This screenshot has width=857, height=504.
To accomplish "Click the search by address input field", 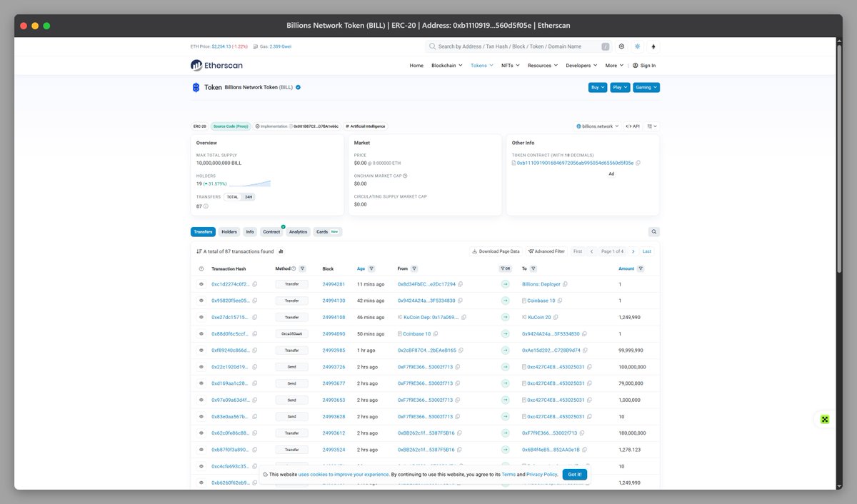I will (x=519, y=46).
